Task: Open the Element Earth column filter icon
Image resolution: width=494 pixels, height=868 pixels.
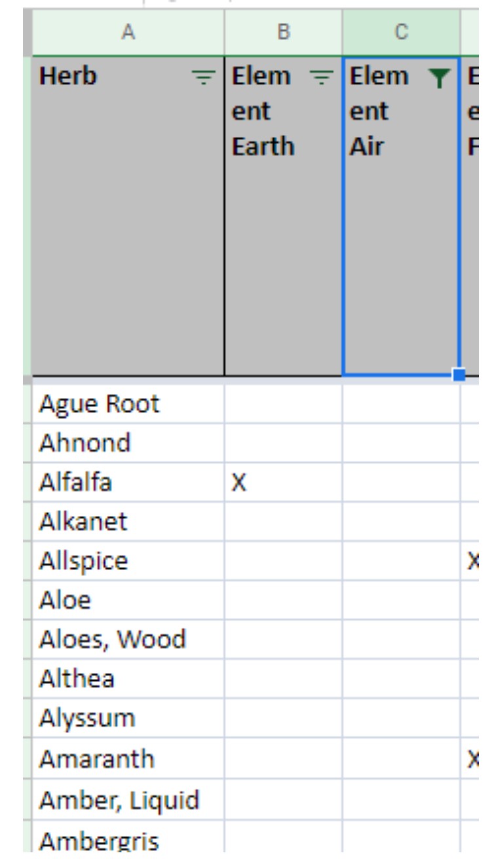Action: (x=321, y=79)
